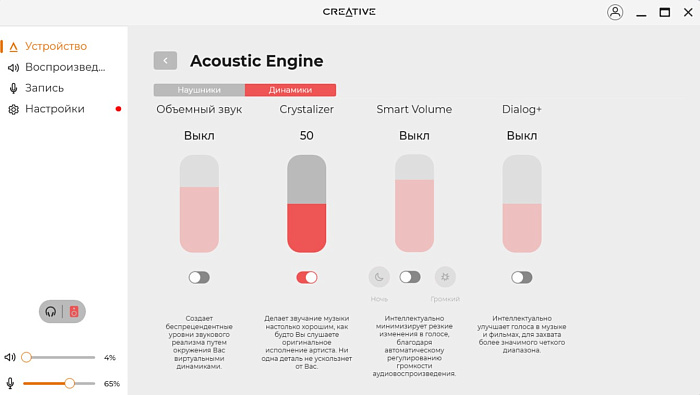Switch to the Динамики tab
This screenshot has width=700, height=395.
coord(290,90)
